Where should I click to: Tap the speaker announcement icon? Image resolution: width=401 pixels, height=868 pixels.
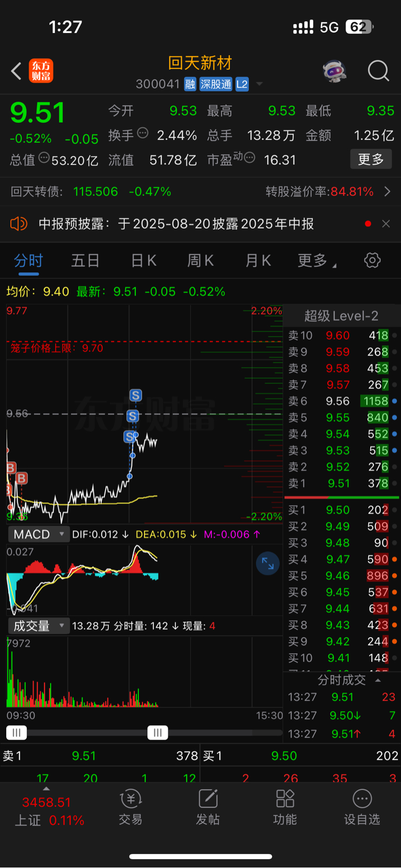tap(18, 224)
